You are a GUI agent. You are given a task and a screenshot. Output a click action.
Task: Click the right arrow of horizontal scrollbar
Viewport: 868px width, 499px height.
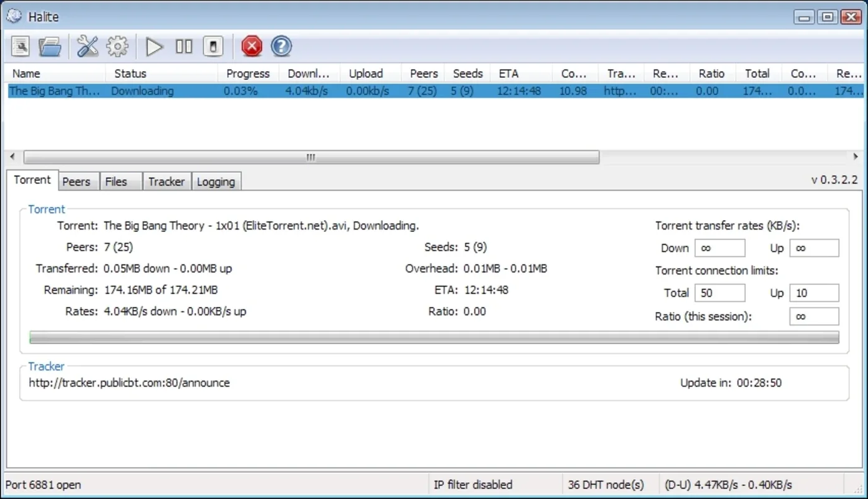click(x=856, y=157)
